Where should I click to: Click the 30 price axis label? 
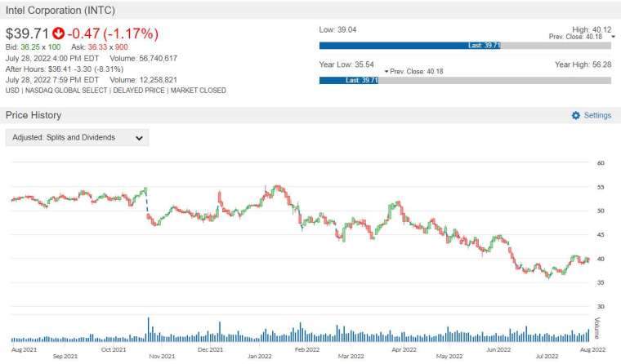(601, 307)
